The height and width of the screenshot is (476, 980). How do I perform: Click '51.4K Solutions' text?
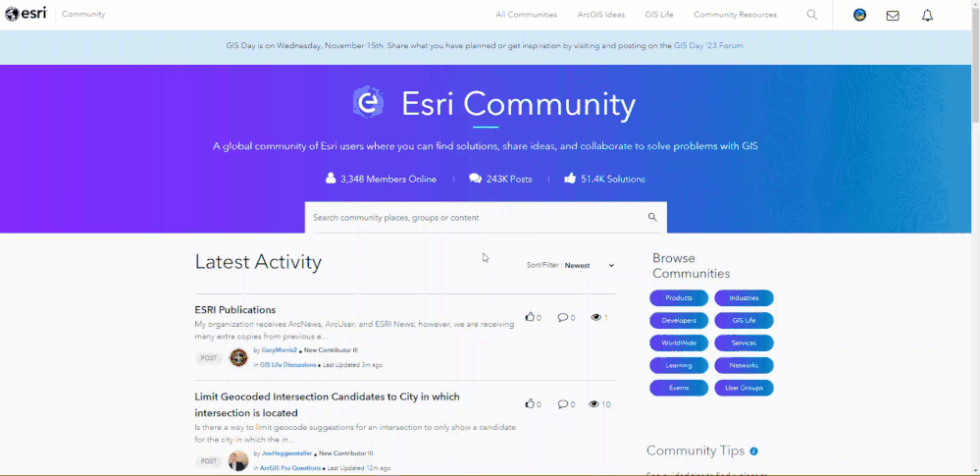pyautogui.click(x=612, y=179)
